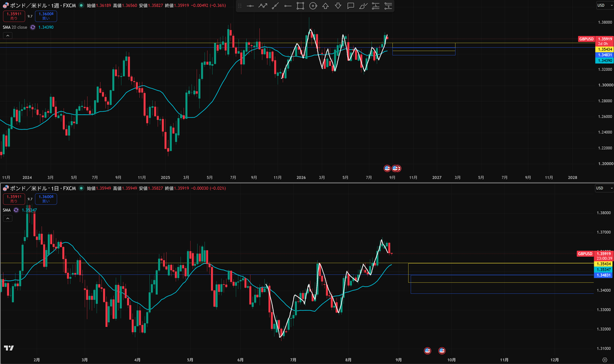Select the path zigzag arrow drawing tool
Screen dimensions: 614x364
(x=263, y=6)
